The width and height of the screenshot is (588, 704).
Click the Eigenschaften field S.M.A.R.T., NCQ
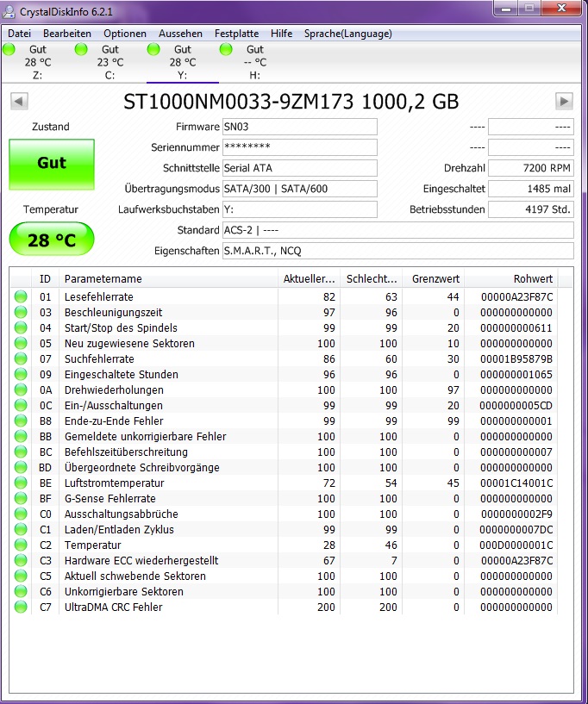tap(398, 251)
